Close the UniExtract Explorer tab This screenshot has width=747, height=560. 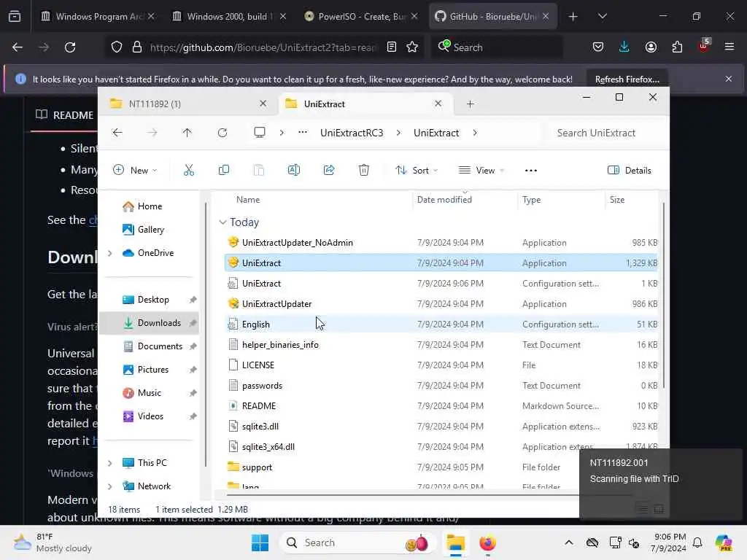click(438, 104)
